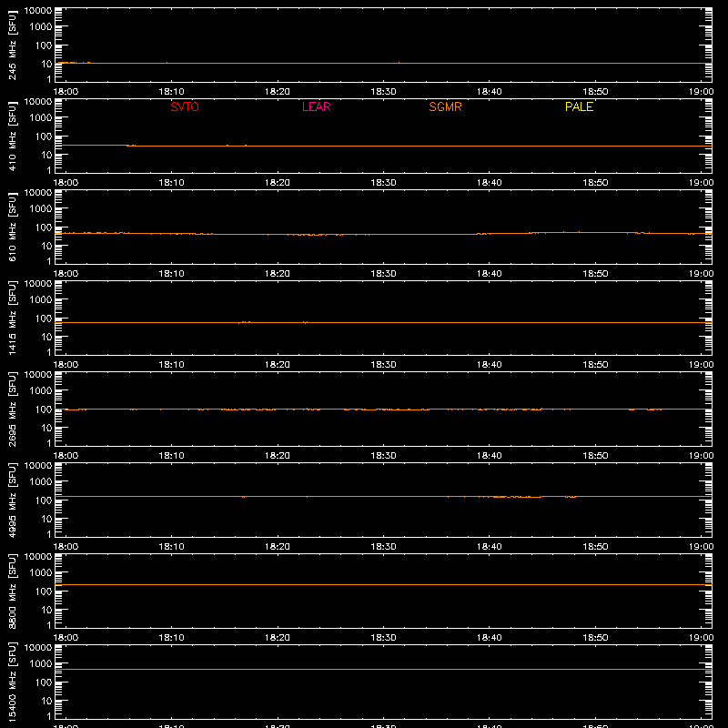Select the 245 MHz [SFU] axis title
Screen dimensions: 728x728
(x=12, y=45)
